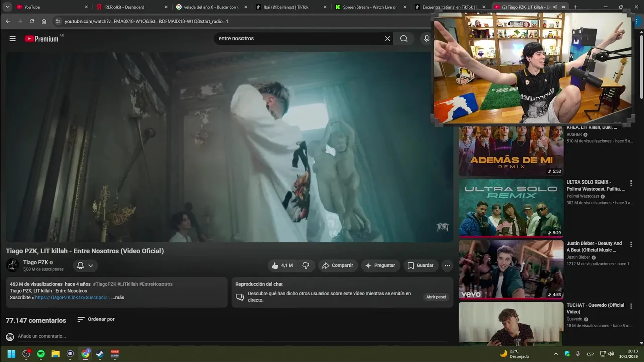Open Chrome from the taskbar

pyautogui.click(x=85, y=354)
